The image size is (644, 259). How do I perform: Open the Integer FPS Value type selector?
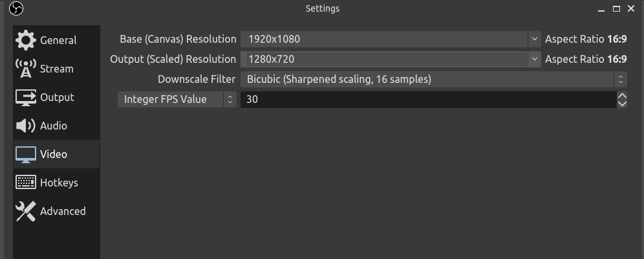point(177,99)
